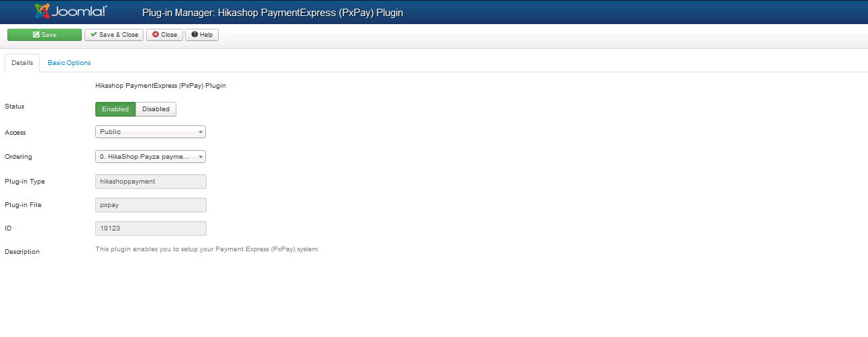Click the green Save button
Screen dimensions: 868x337
pos(45,35)
